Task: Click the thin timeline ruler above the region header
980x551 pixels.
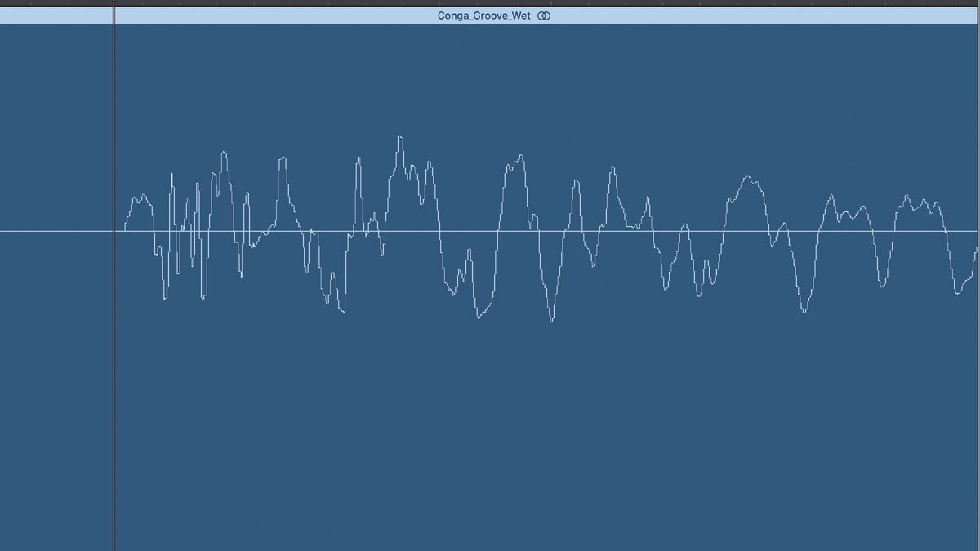Action: (x=490, y=2)
